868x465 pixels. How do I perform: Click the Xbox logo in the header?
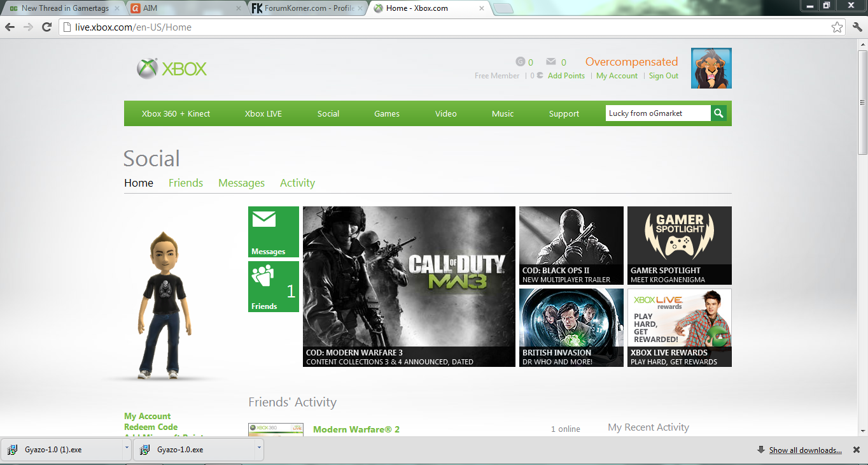click(x=172, y=69)
